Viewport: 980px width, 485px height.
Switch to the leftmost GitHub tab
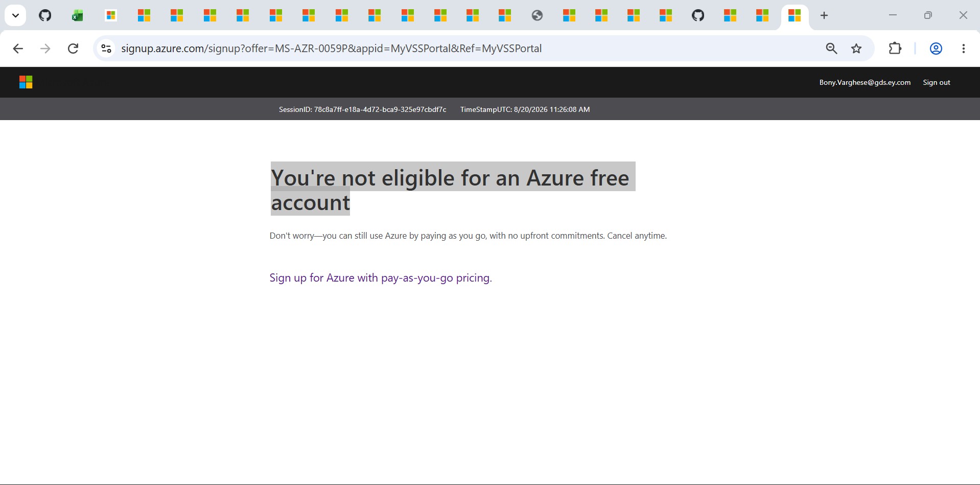pos(45,16)
